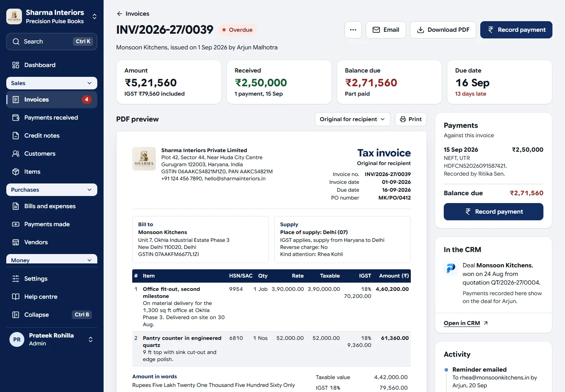
Task: Click the CRM deal logo icon
Action: click(x=451, y=268)
